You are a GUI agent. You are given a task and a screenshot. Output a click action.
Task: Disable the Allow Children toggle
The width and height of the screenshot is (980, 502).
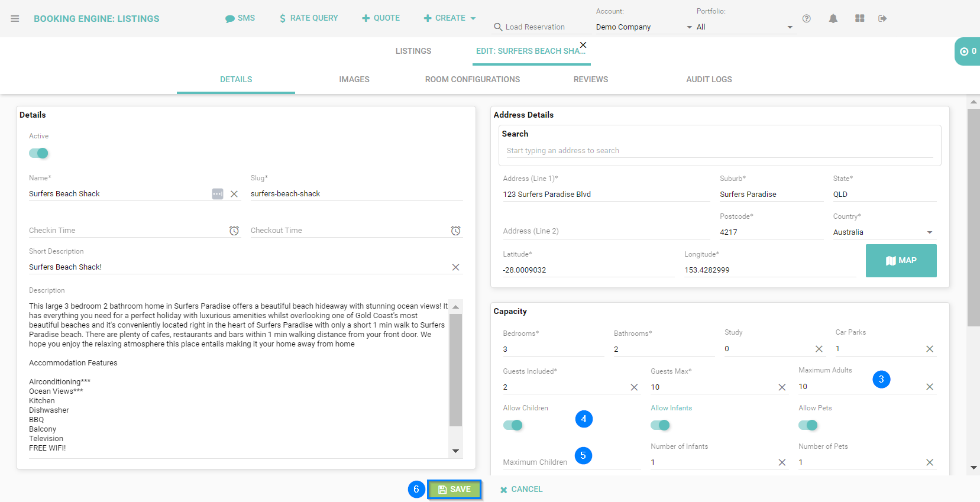(513, 425)
